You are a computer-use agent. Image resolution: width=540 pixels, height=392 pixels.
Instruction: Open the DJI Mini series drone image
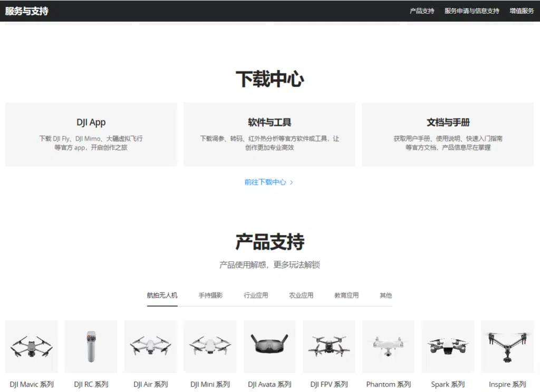click(x=210, y=347)
